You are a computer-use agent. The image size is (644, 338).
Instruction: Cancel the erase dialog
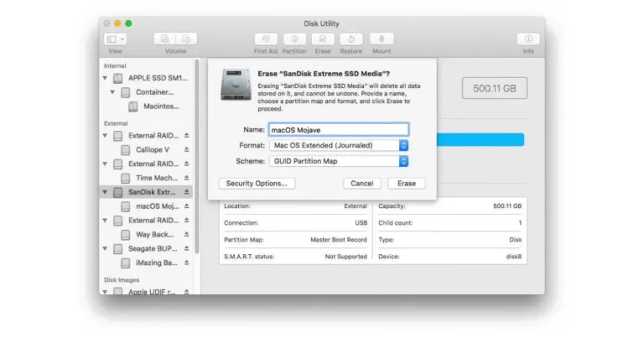(x=361, y=183)
